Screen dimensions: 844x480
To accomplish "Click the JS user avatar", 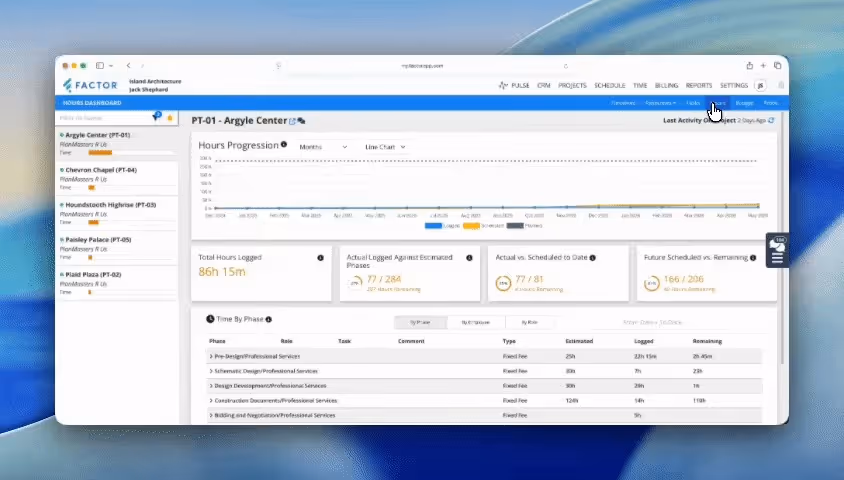I will pos(760,85).
